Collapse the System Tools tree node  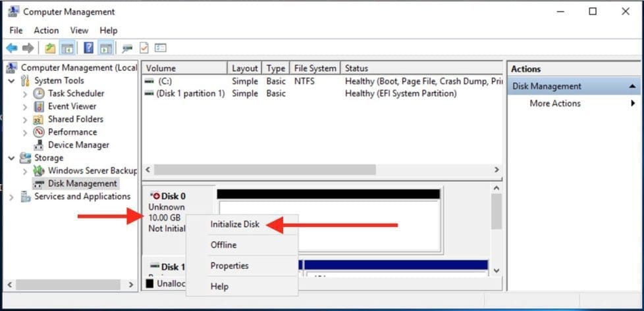click(x=11, y=81)
